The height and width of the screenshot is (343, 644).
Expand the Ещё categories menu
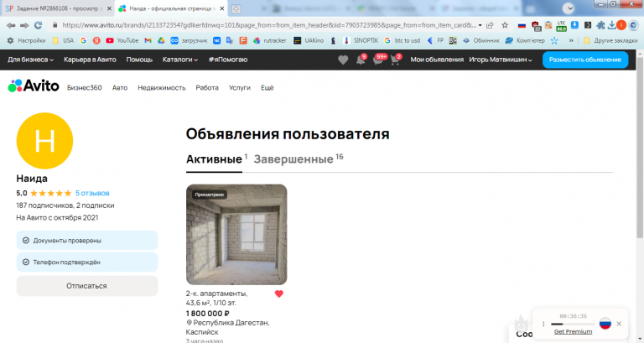pyautogui.click(x=267, y=87)
